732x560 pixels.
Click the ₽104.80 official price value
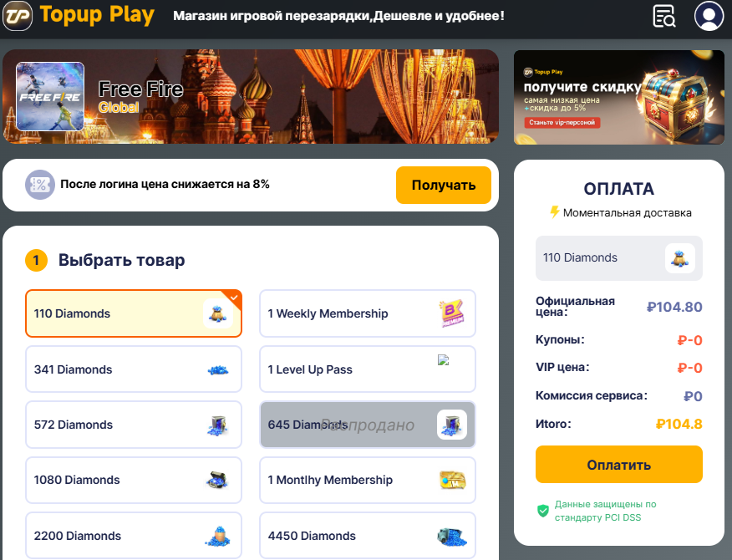tap(674, 307)
